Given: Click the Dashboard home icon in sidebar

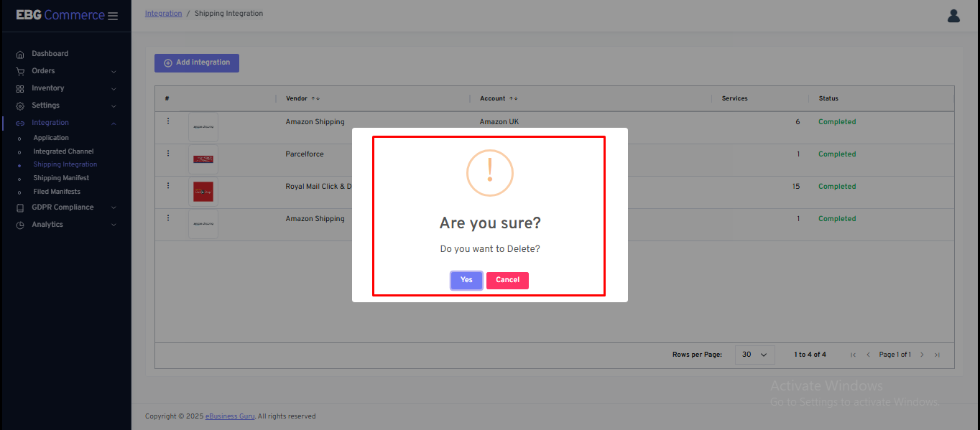Looking at the screenshot, I should pyautogui.click(x=20, y=54).
